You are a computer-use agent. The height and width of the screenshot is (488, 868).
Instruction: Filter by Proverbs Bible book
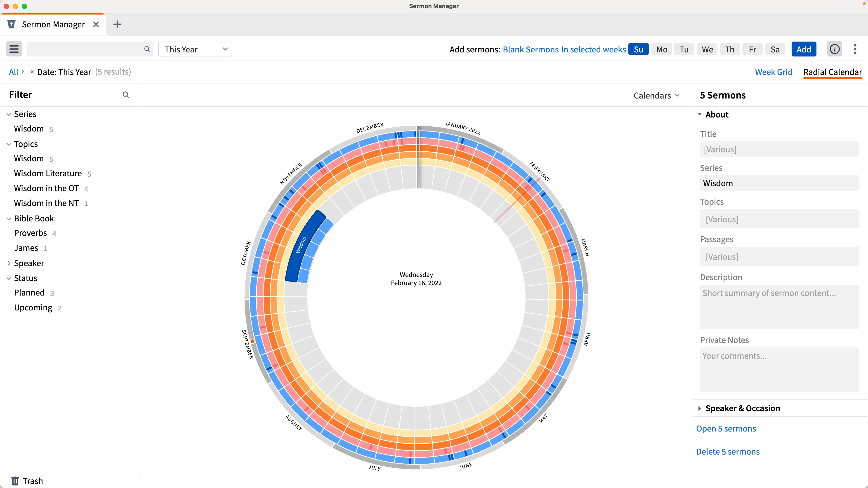[x=30, y=233]
